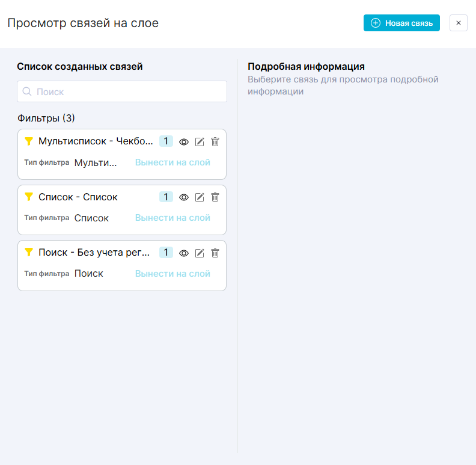Edit the Мультисписок - Чекбокс filter

point(200,142)
